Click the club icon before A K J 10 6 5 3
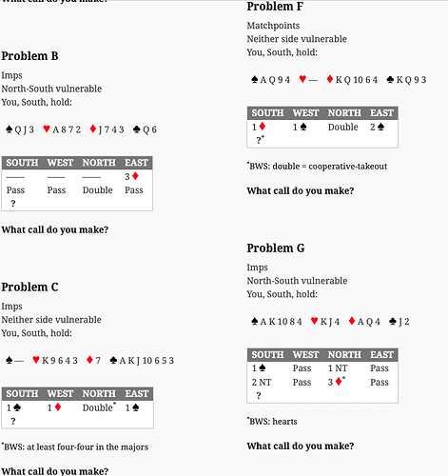 pos(113,360)
